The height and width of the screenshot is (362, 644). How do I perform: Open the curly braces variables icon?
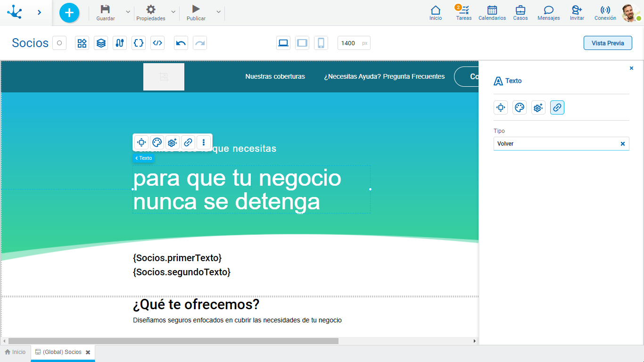(139, 43)
